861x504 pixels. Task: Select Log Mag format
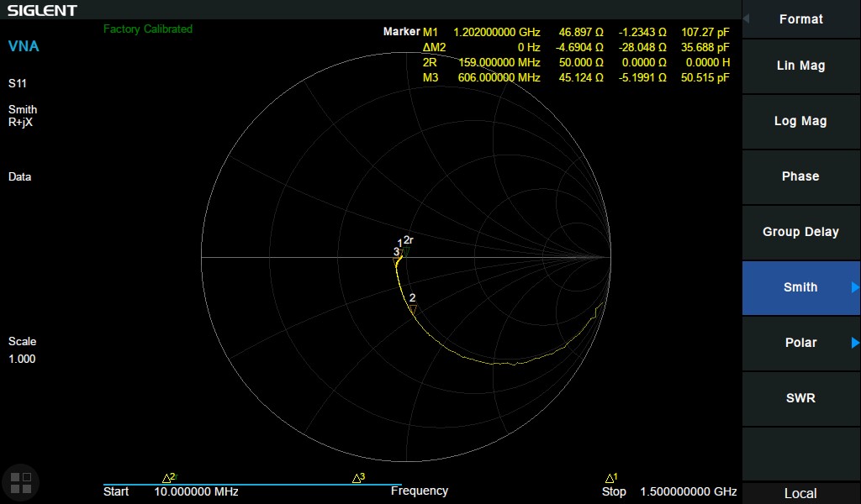(x=800, y=121)
